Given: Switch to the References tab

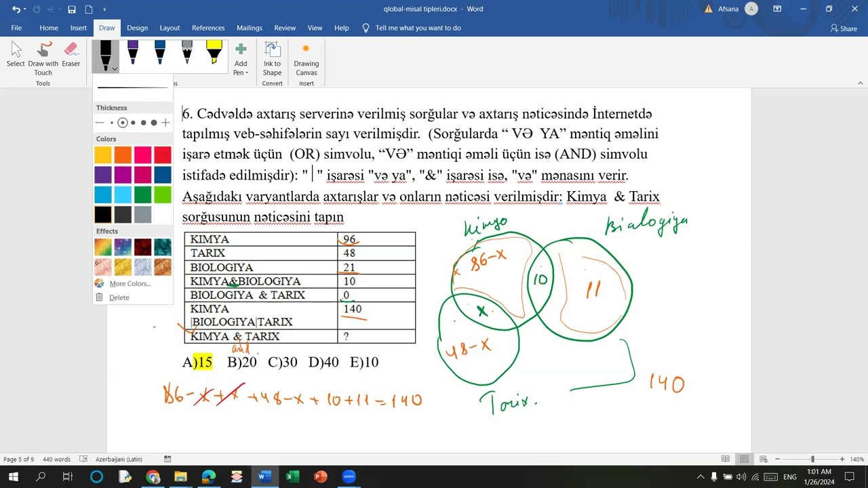Looking at the screenshot, I should tap(208, 28).
